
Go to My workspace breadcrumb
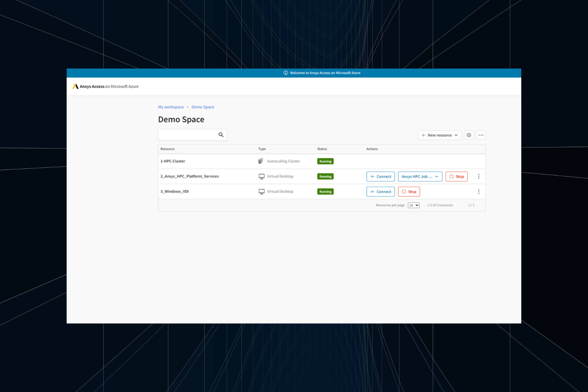coord(171,107)
